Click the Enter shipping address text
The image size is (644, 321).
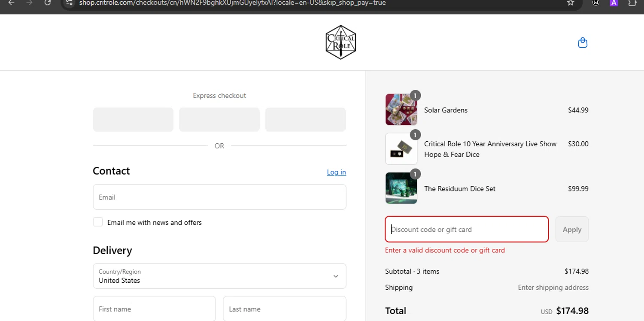[553, 288]
